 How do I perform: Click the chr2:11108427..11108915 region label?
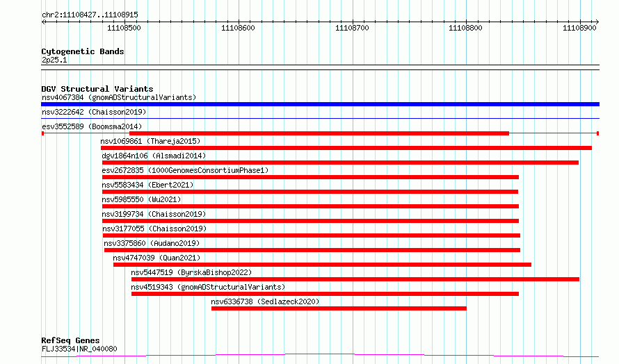90,15
